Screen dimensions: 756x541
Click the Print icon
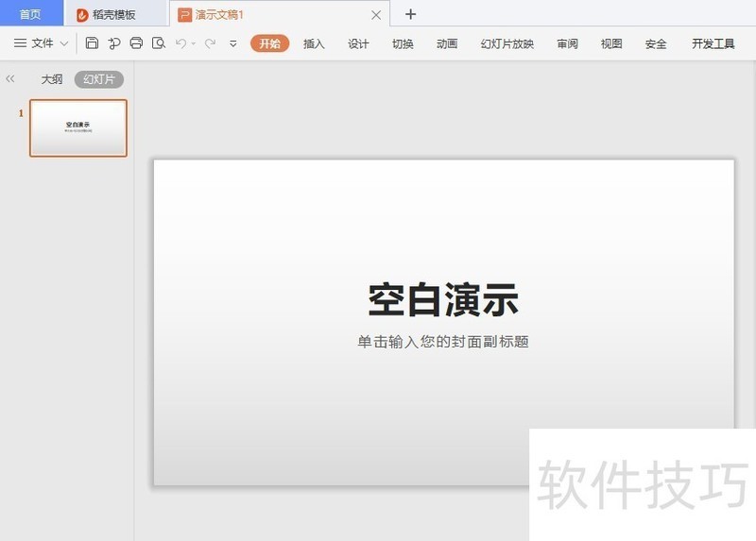[136, 43]
